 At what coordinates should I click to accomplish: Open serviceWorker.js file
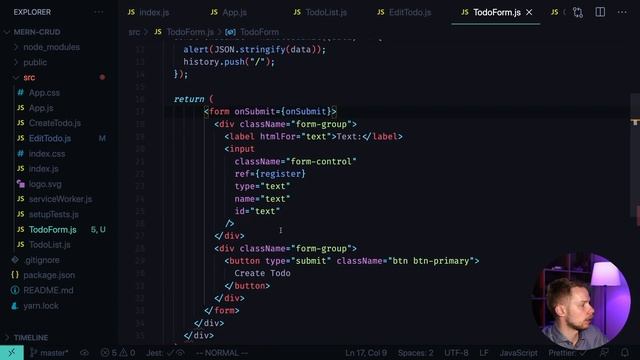click(x=60, y=199)
